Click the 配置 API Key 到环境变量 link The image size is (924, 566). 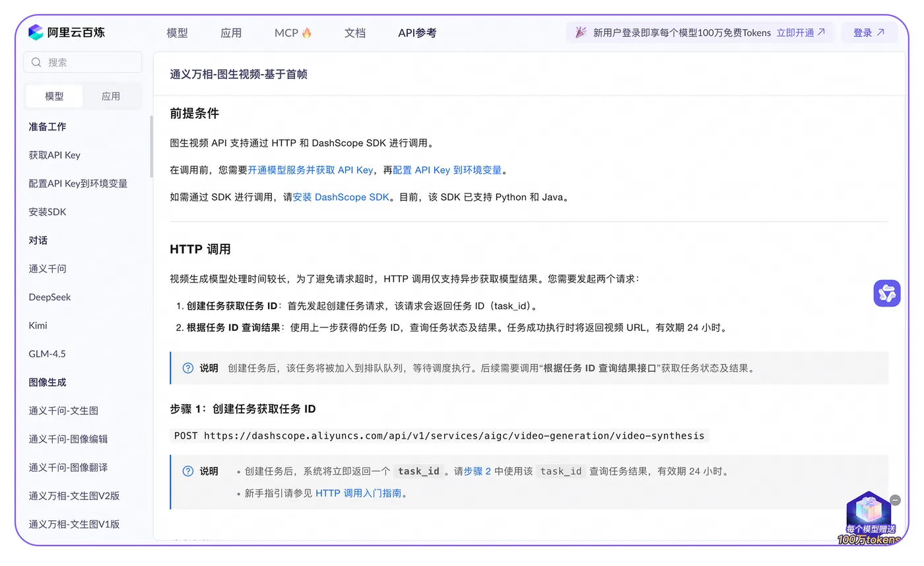(x=447, y=170)
